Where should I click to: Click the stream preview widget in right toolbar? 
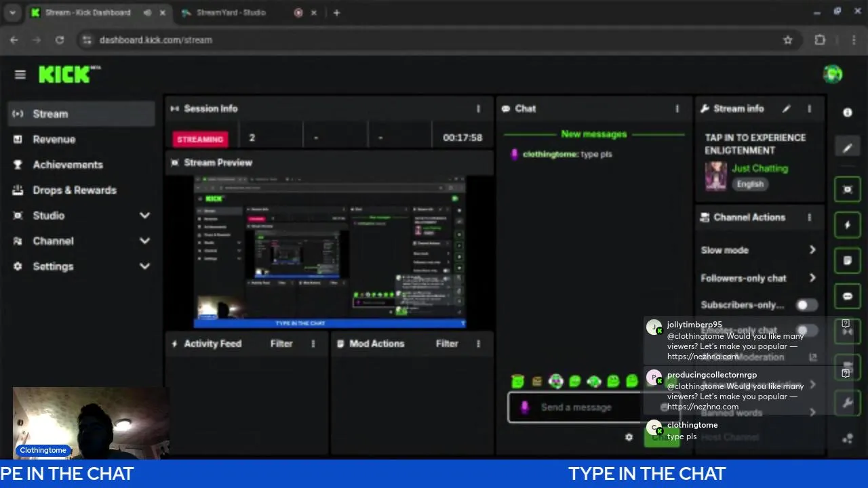click(x=847, y=190)
